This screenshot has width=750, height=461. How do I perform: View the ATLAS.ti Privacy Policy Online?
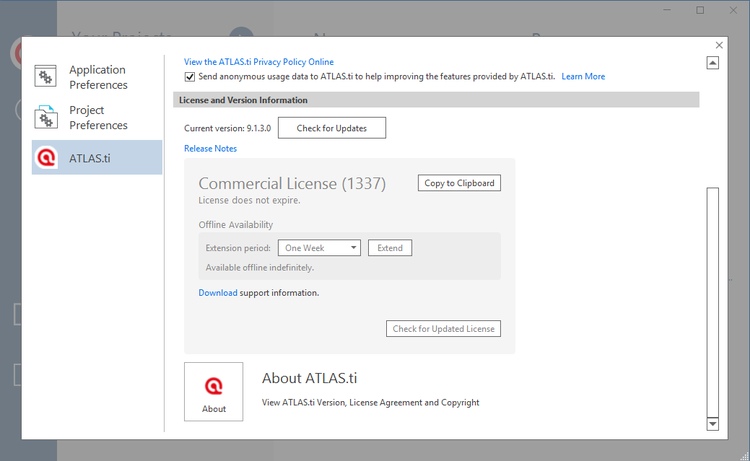point(259,62)
